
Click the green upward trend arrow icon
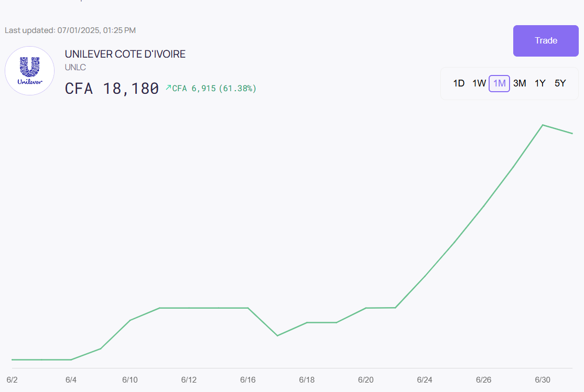(168, 88)
